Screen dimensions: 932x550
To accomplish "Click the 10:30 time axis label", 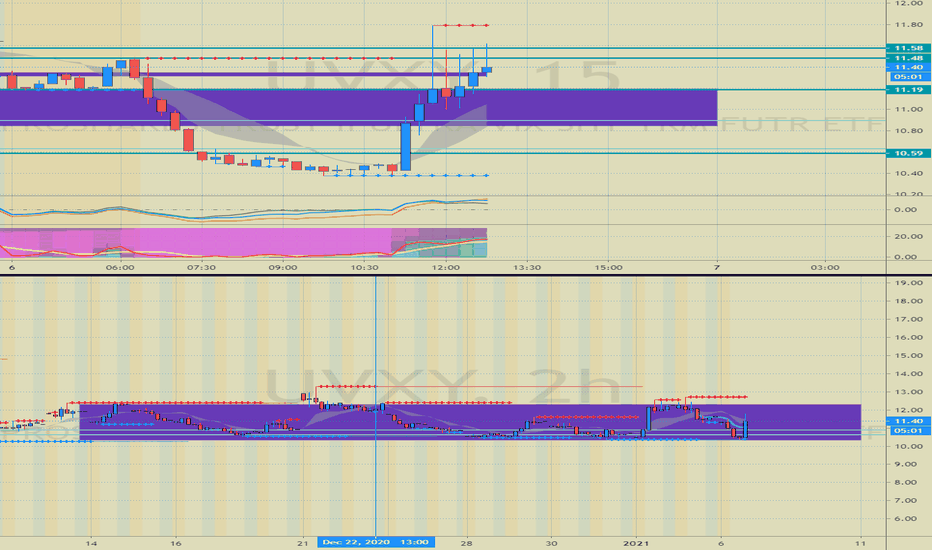I will pyautogui.click(x=364, y=268).
